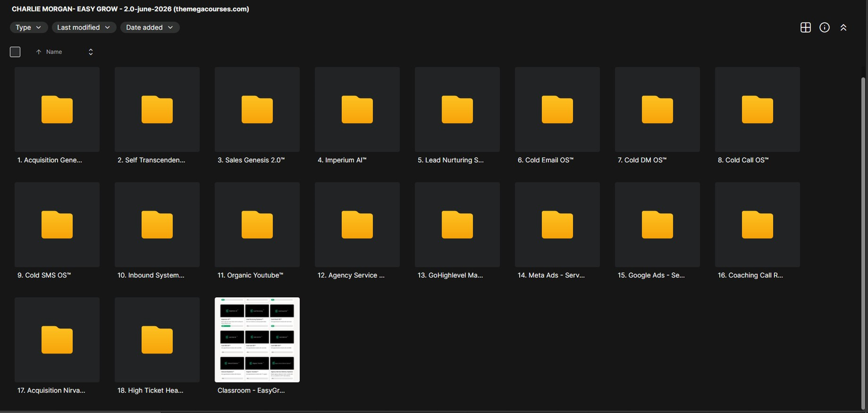
Task: Open folder 8. Cold Call OS
Action: pyautogui.click(x=757, y=109)
